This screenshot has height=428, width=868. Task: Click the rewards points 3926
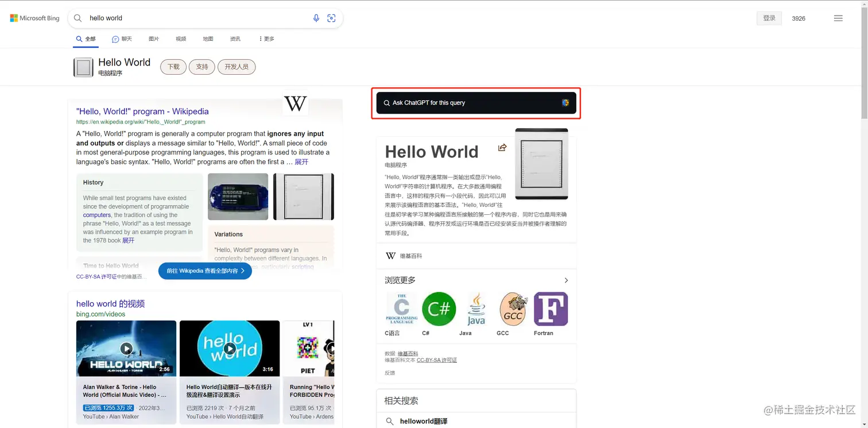click(x=799, y=18)
